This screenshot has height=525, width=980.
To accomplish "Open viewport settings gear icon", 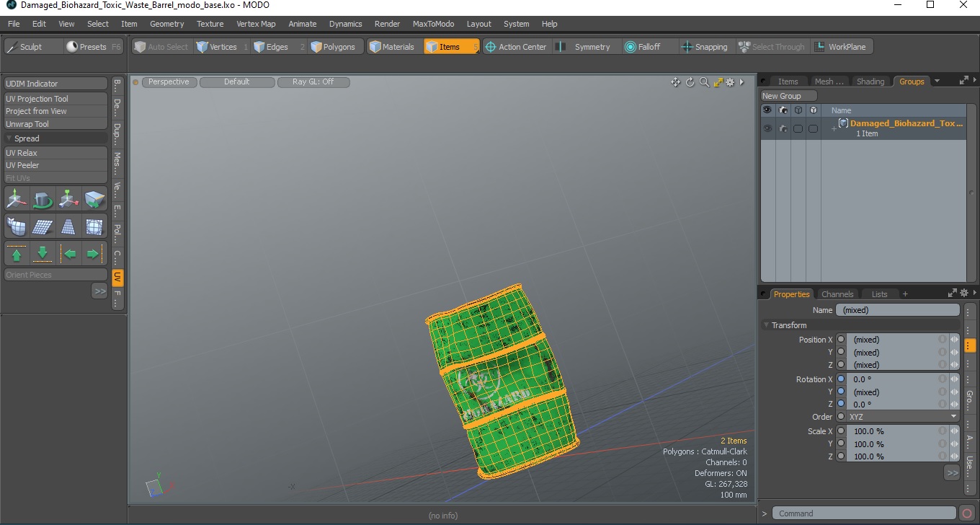I will click(x=731, y=82).
